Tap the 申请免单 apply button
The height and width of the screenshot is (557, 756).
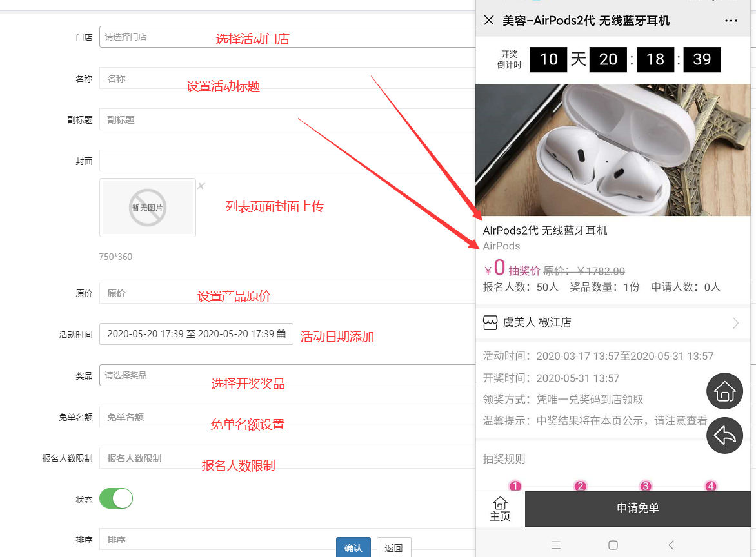(x=637, y=509)
